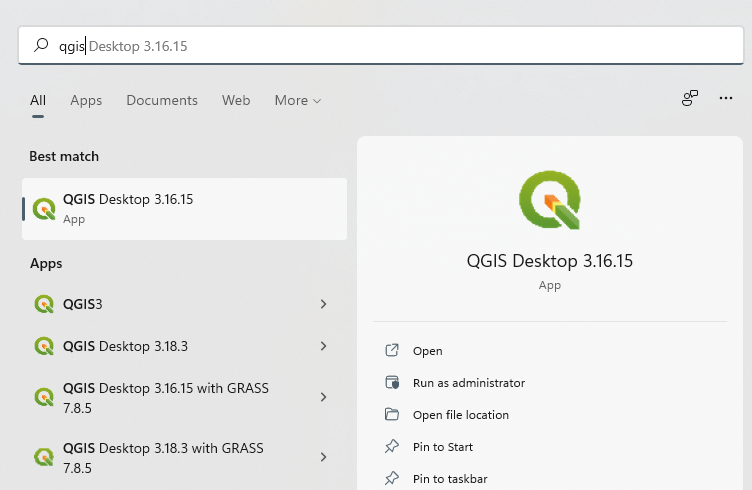Expand the QGIS3 result chevron
This screenshot has height=490, width=752.
(323, 304)
